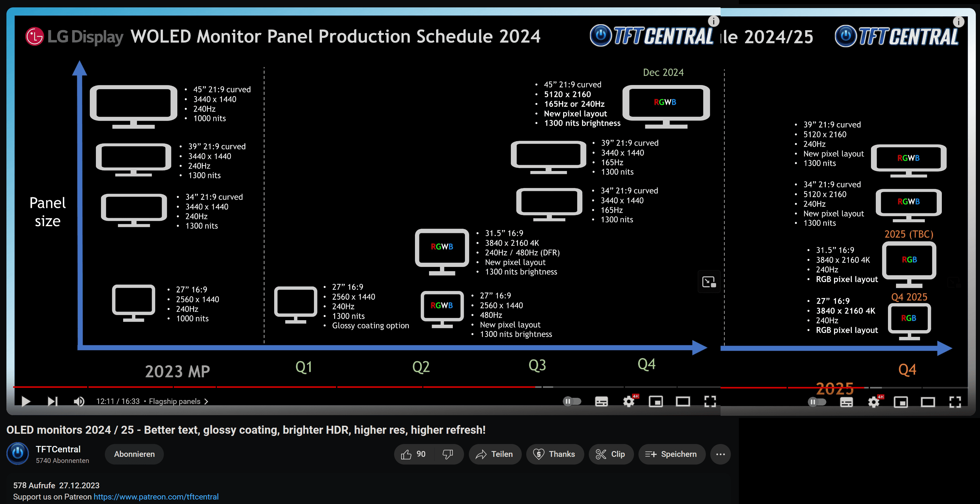Click the '5740 Abonnenten' subscriber count
This screenshot has height=504, width=980.
click(63, 461)
